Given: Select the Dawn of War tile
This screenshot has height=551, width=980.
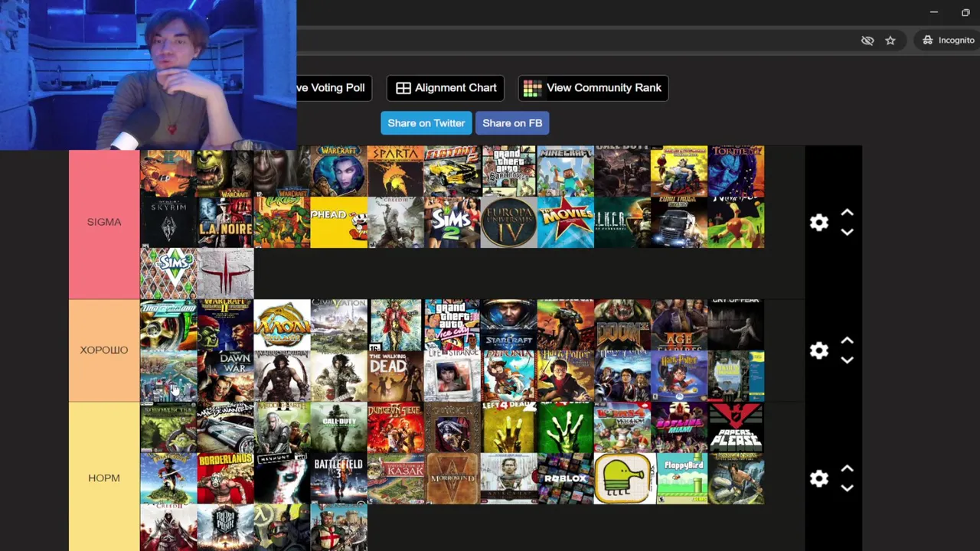Looking at the screenshot, I should click(x=225, y=376).
